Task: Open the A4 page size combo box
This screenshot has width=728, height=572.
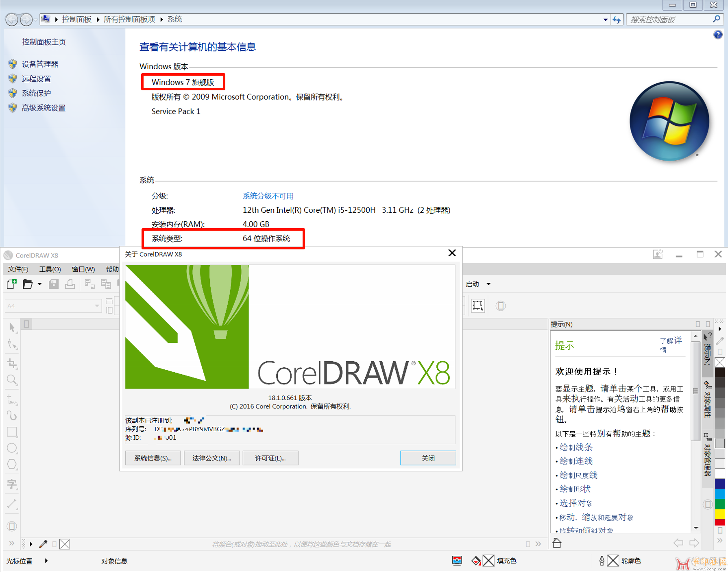Action: tap(53, 306)
